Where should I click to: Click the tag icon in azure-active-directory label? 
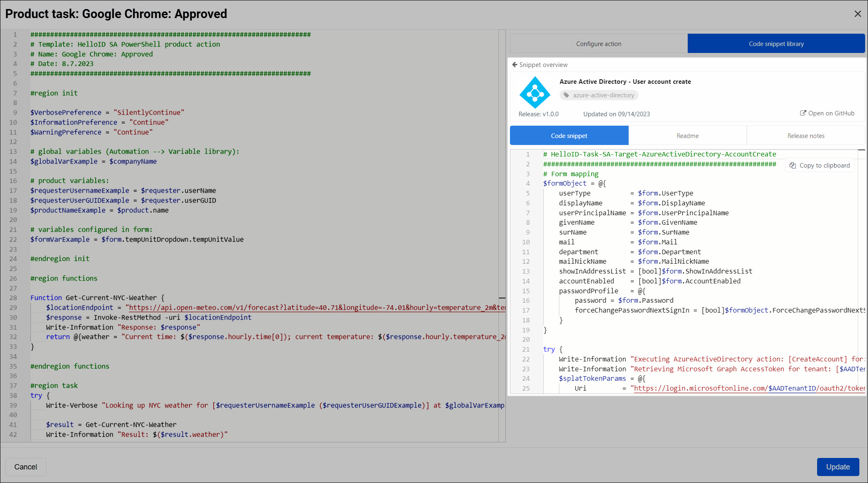coord(567,95)
